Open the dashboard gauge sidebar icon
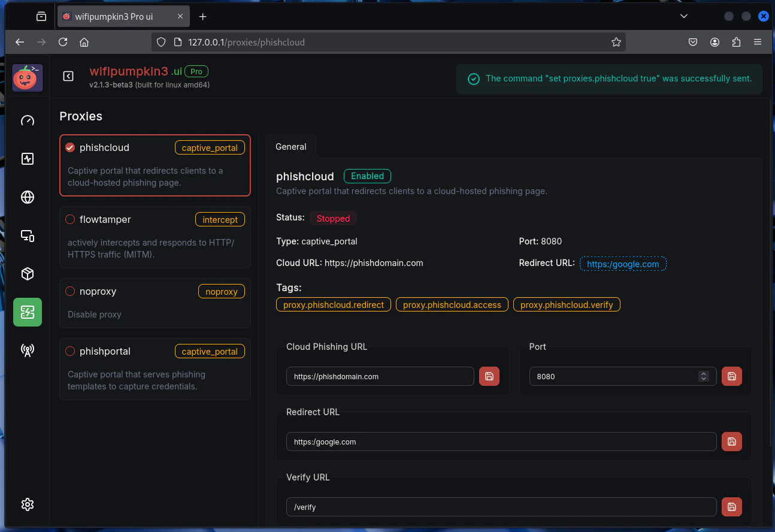Screen dimensions: 775x532 coord(28,120)
